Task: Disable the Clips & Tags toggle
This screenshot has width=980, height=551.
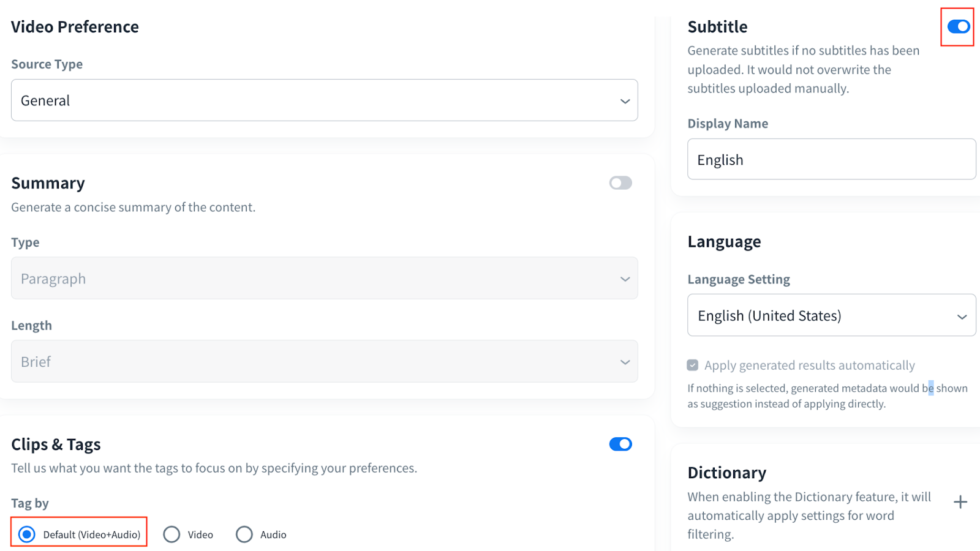Action: point(620,444)
